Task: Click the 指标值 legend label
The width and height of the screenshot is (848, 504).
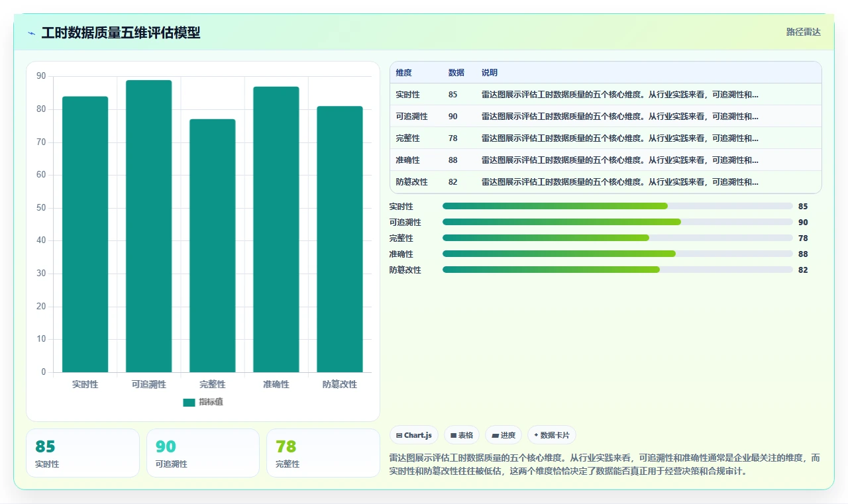Action: [211, 402]
